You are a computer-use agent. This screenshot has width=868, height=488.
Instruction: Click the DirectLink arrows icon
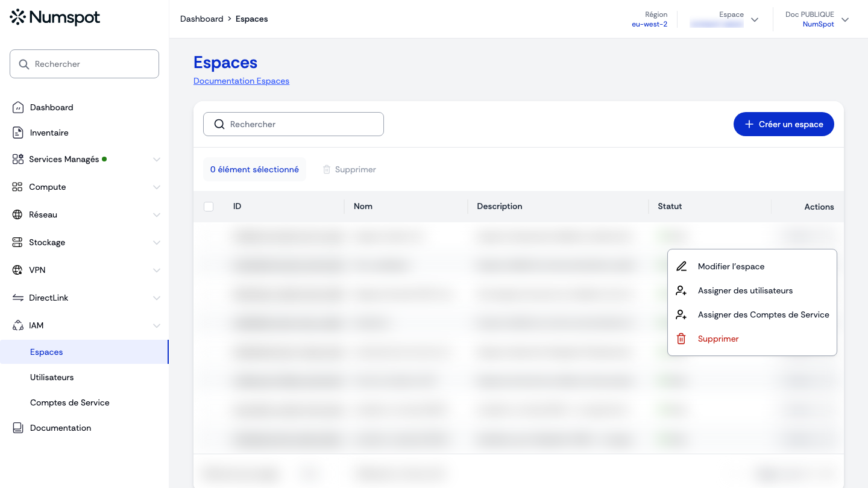(17, 298)
